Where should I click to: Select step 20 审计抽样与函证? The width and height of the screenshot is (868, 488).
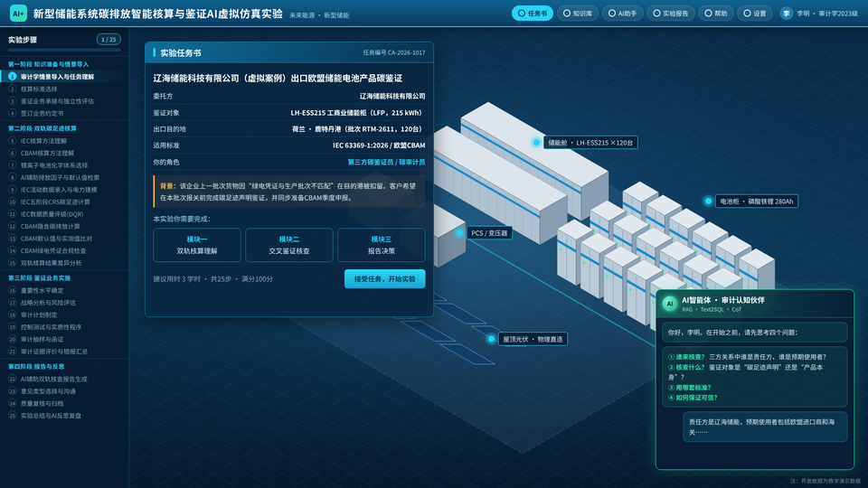[64, 339]
